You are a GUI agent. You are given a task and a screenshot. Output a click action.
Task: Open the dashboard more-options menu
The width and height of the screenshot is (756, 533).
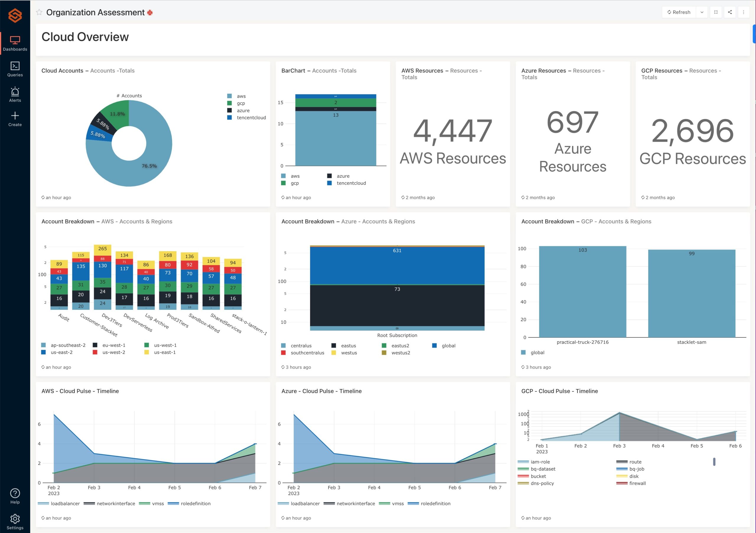click(744, 12)
